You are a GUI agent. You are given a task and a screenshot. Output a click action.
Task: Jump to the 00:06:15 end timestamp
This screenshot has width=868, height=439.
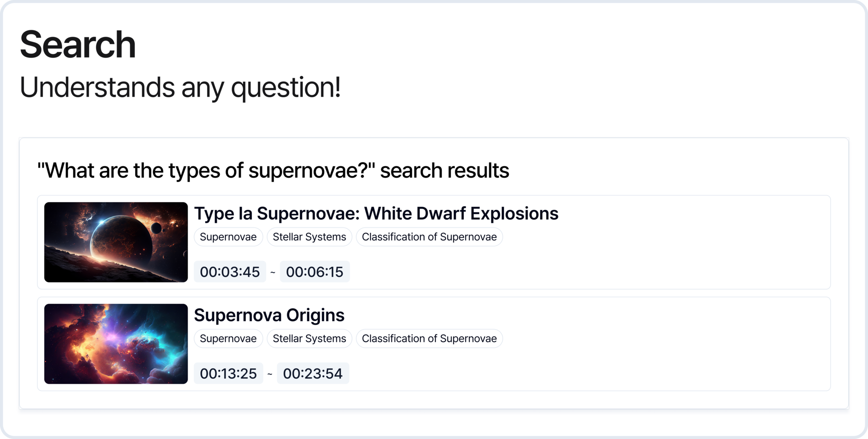[315, 272]
